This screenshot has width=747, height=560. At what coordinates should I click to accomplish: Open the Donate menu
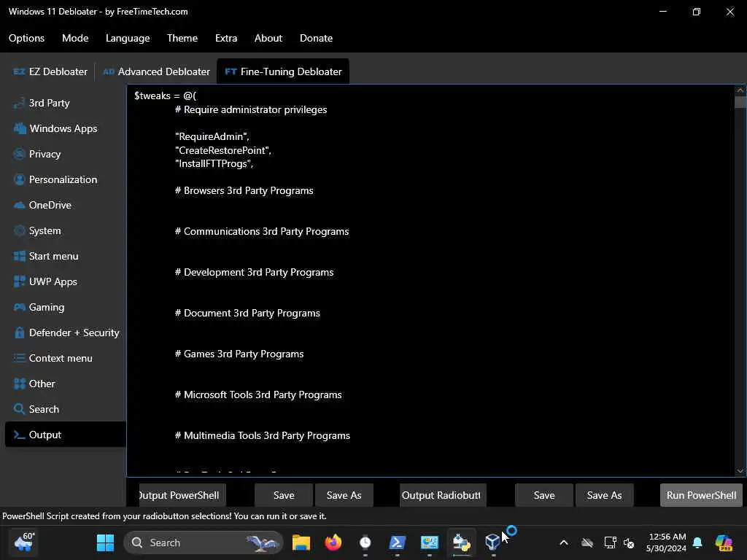[x=317, y=38]
